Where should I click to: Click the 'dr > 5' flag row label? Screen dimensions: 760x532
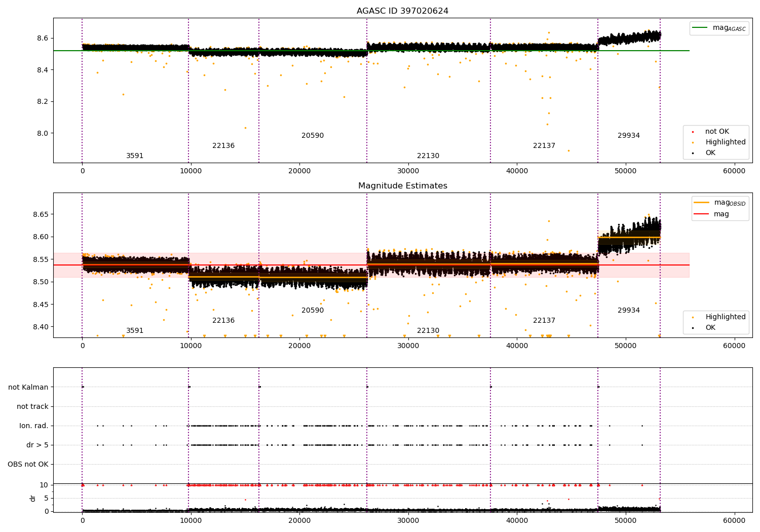[37, 445]
